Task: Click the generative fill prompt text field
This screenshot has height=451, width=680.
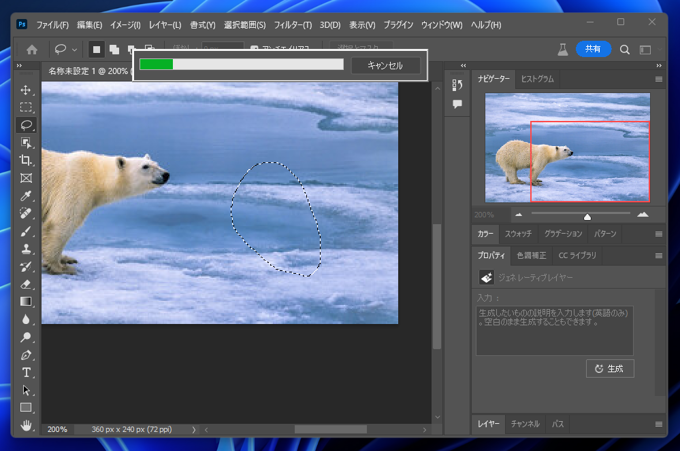Action: (555, 330)
